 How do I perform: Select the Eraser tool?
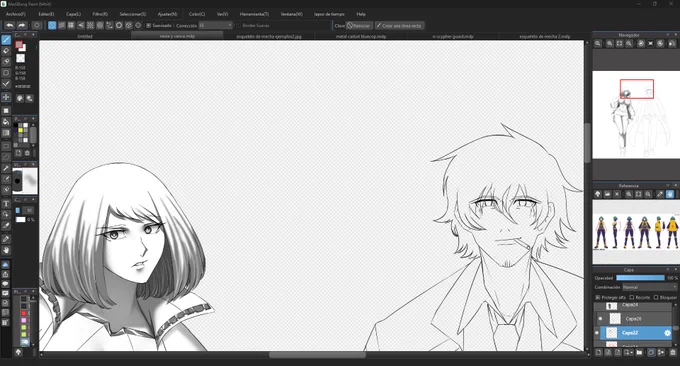tap(6, 51)
